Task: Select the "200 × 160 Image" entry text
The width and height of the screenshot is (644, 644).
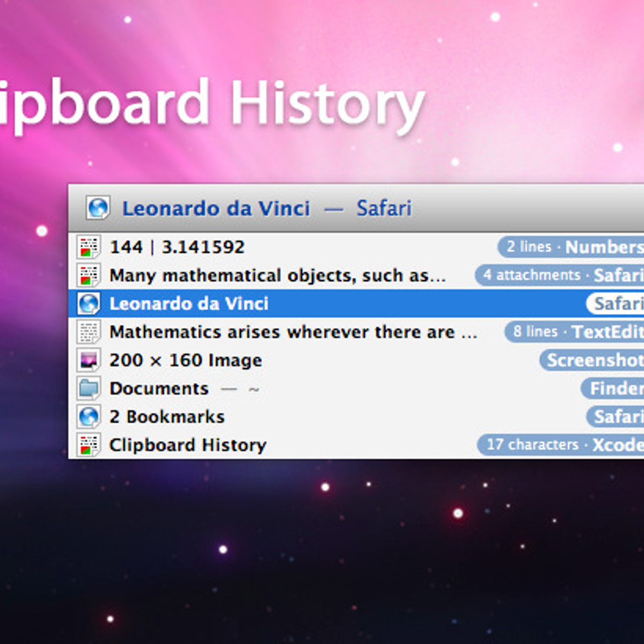Action: click(186, 361)
